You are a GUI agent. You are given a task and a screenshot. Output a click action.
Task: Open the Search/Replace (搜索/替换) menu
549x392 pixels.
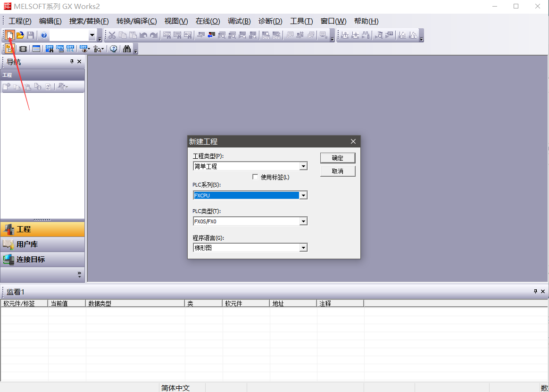89,21
